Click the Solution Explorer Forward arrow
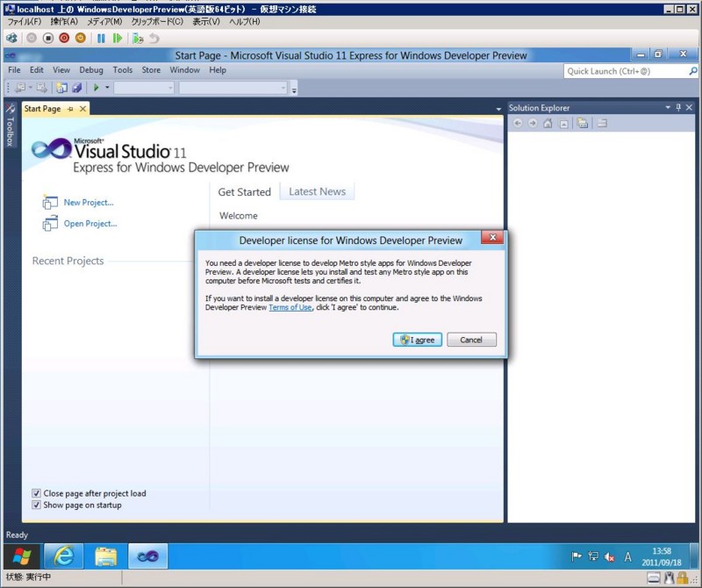The height and width of the screenshot is (588, 702). pos(533,123)
